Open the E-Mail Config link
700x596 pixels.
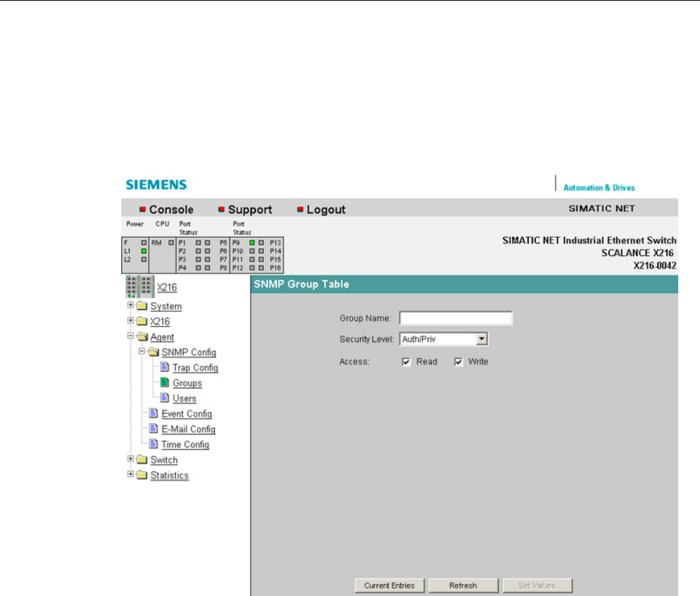click(189, 429)
